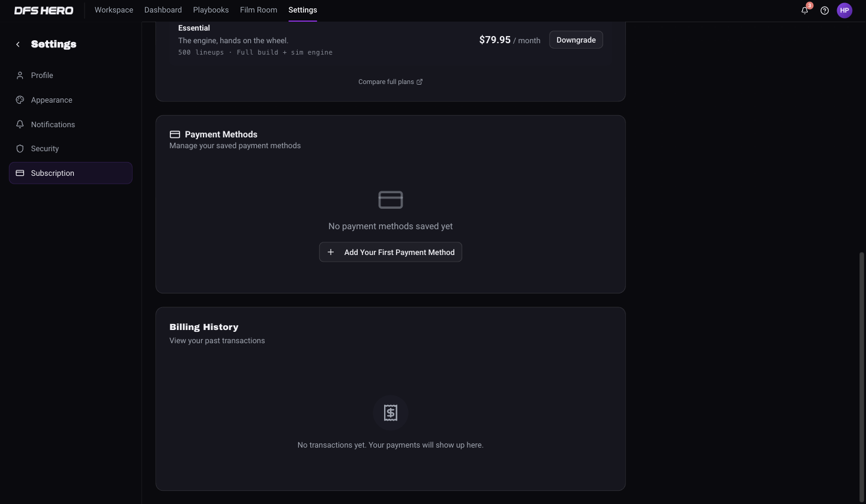Open the notifications bell icon

(x=805, y=10)
